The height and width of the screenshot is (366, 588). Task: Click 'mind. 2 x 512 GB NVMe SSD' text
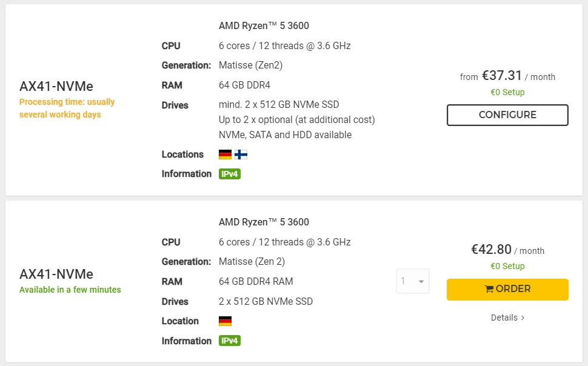(x=279, y=104)
